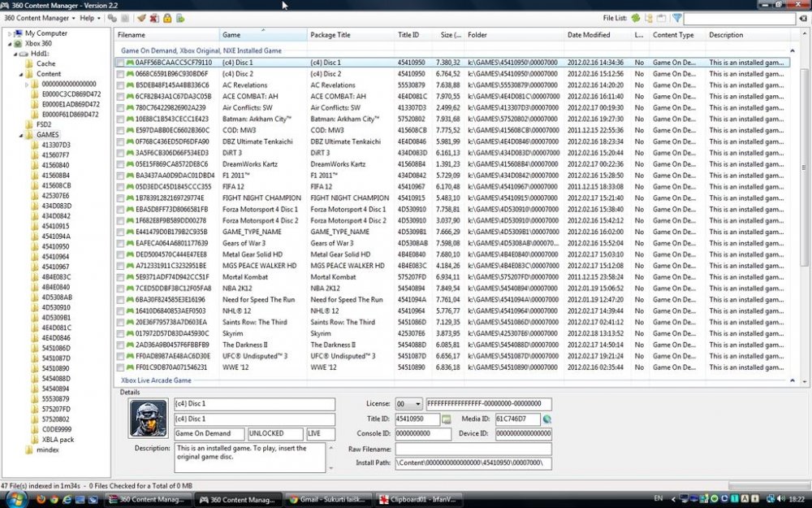This screenshot has height=508, width=812.
Task: Click the up arrow of the Description box scrollbar
Action: click(x=331, y=447)
